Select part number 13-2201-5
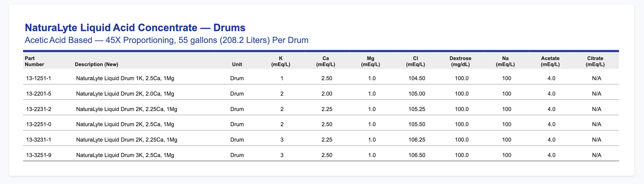This screenshot has height=184, width=644. click(39, 94)
